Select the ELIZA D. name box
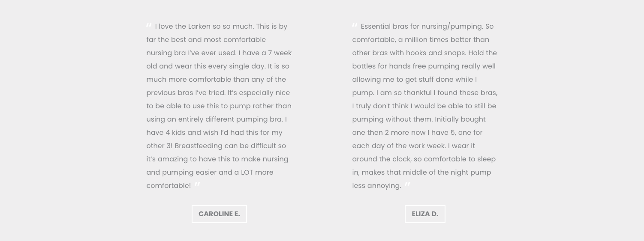Screen dimensions: 644x241 [x=425, y=214]
